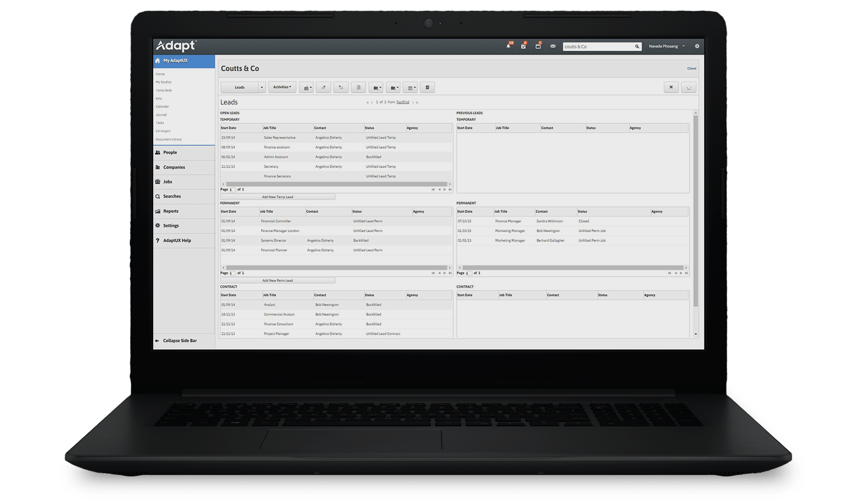Select the Admin Assistant lead row

tap(336, 157)
